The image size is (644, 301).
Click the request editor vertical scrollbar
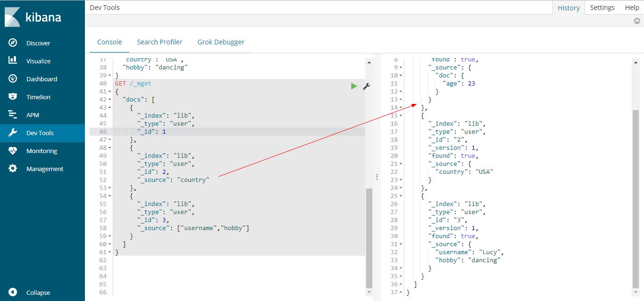(x=369, y=238)
